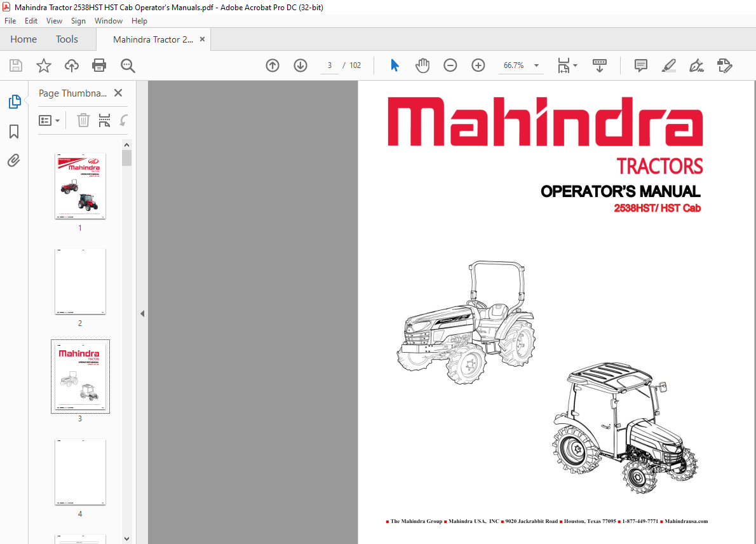The width and height of the screenshot is (756, 544).
Task: Click the 1-877-449-7771 phone number text
Action: click(x=640, y=521)
